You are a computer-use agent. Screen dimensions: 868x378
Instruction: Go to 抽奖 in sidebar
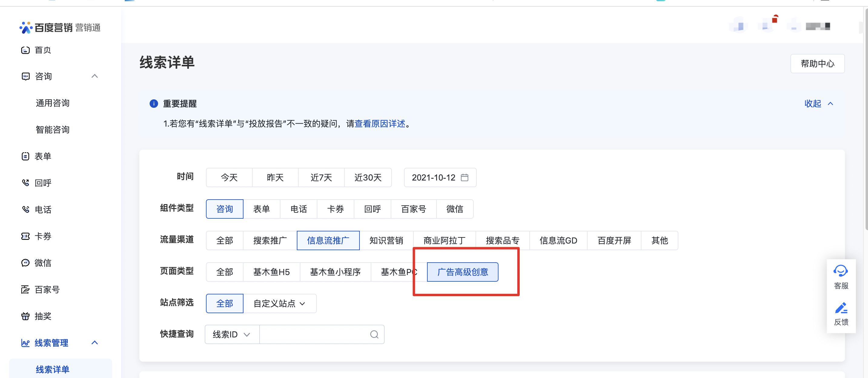43,316
